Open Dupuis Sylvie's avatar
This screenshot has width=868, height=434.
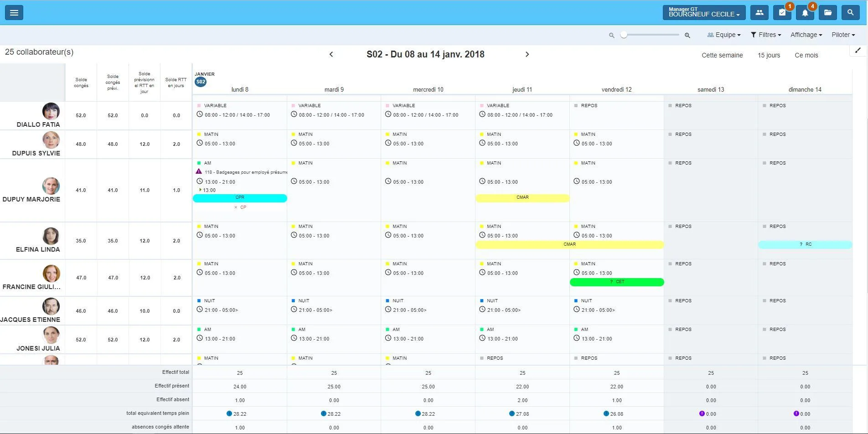(51, 140)
